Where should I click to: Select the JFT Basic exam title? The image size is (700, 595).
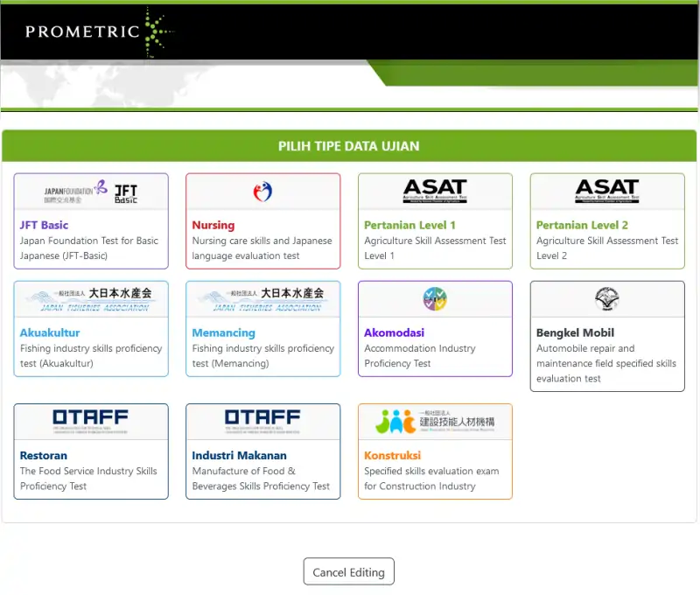(44, 225)
